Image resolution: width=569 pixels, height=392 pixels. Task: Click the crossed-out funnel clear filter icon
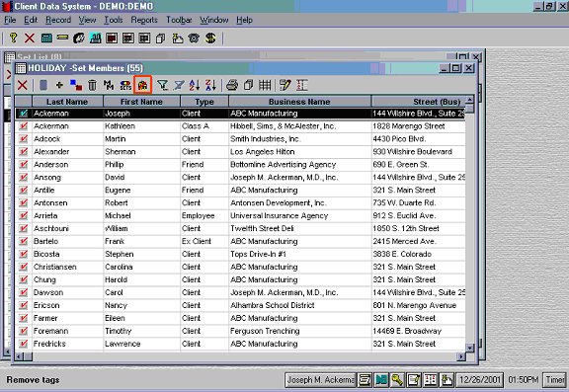click(179, 85)
